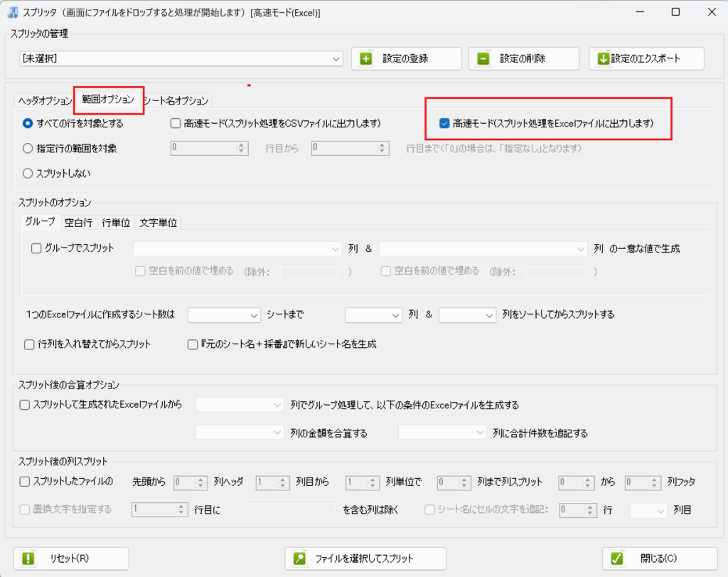Screen dimensions: 728x577
Task: Click the 設定の登録 button
Action: [x=406, y=58]
